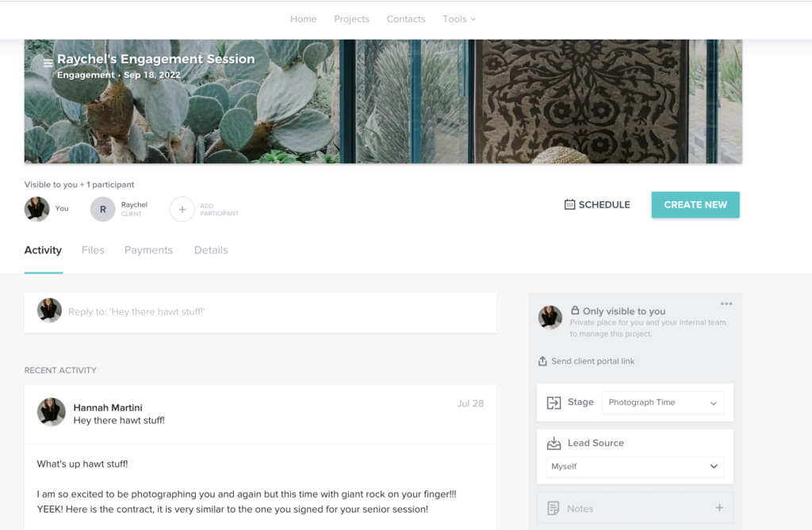Select Raychel client participant avatar
The width and height of the screenshot is (812, 530).
coord(103,210)
